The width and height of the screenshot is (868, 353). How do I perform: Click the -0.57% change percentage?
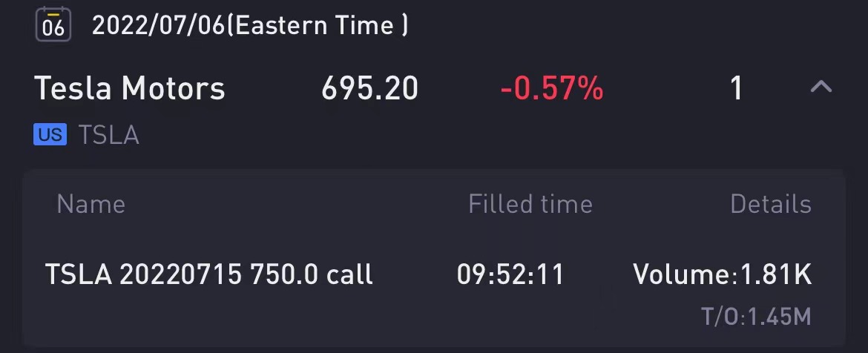552,88
